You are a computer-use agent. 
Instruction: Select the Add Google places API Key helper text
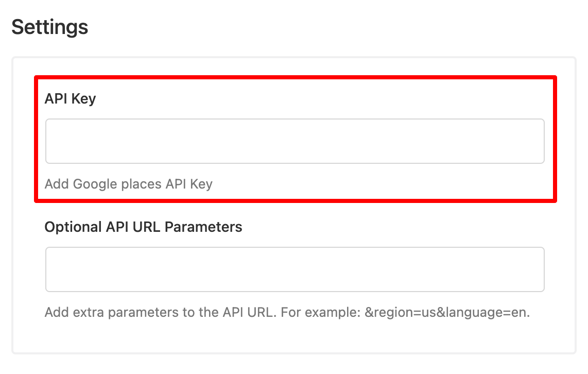pyautogui.click(x=129, y=184)
